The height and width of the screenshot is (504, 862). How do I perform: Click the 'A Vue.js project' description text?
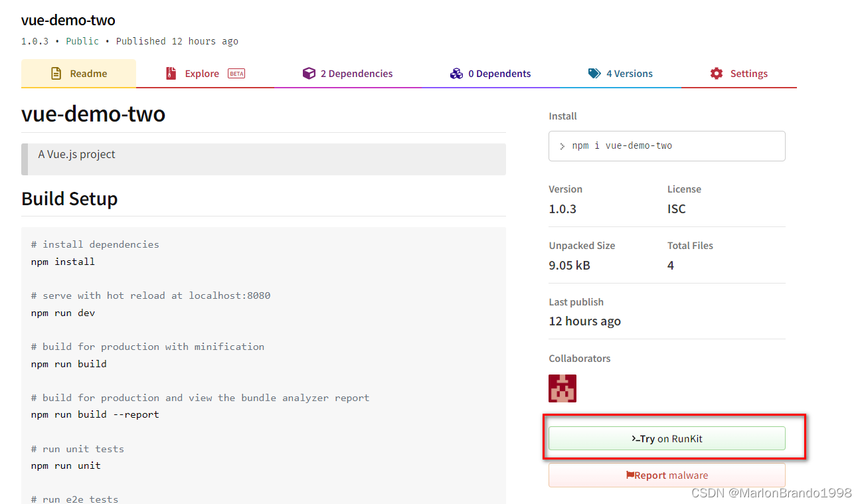(77, 154)
